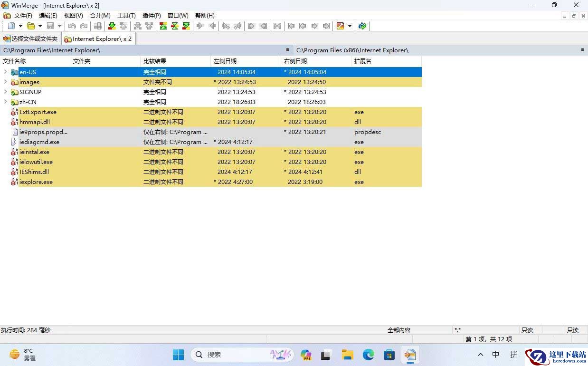Image resolution: width=588 pixels, height=366 pixels.
Task: Open Windows Start button on taskbar
Action: (178, 355)
